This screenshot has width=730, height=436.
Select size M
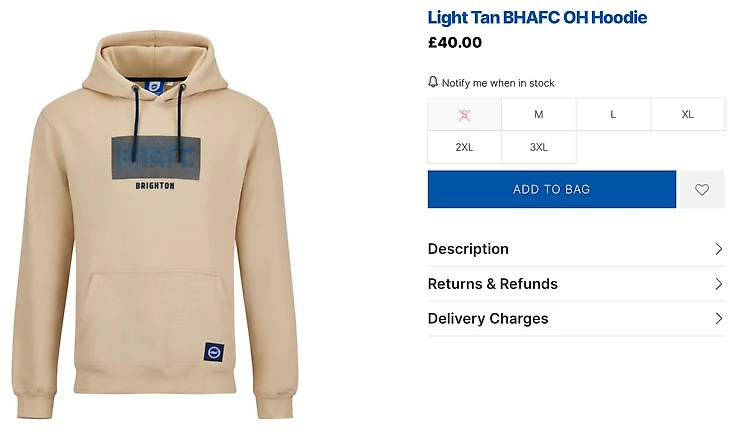(x=539, y=114)
